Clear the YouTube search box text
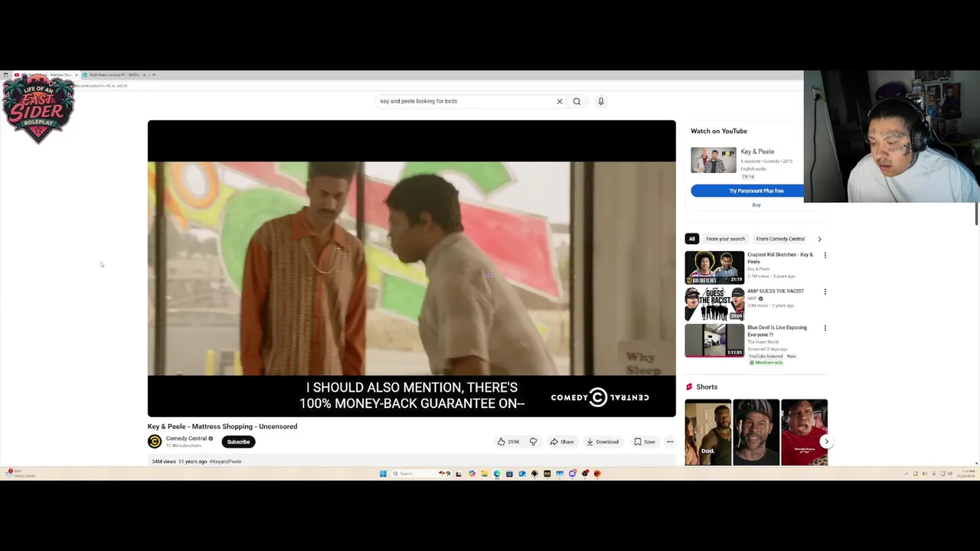This screenshot has width=980, height=551. click(560, 101)
